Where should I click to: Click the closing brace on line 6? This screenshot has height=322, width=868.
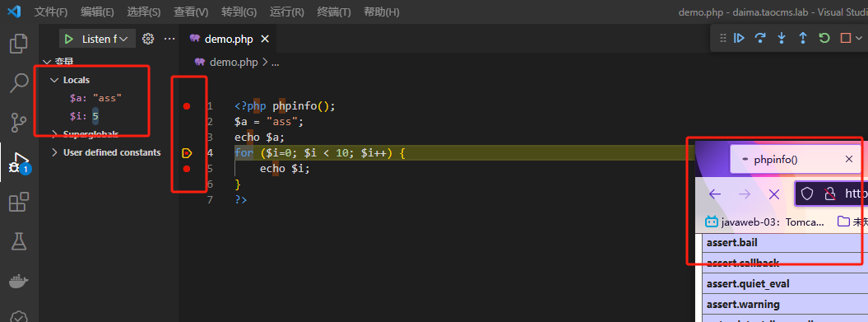pos(238,184)
